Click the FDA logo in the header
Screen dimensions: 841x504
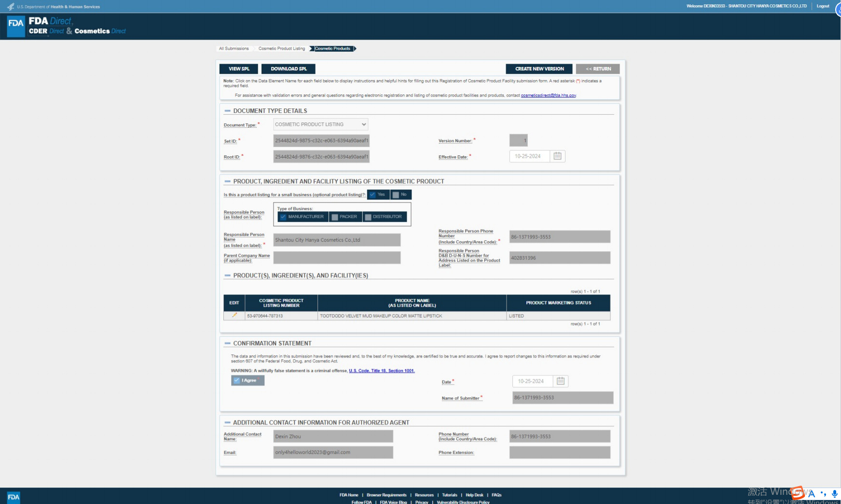click(x=16, y=26)
